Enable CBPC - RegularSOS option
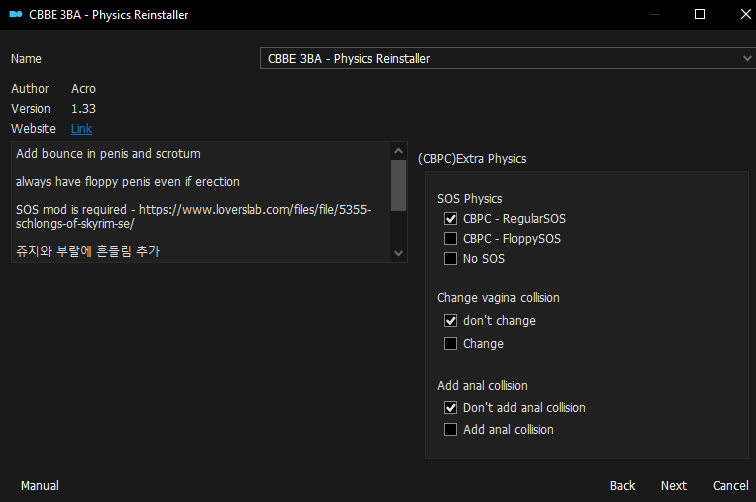The width and height of the screenshot is (756, 502). pos(450,219)
